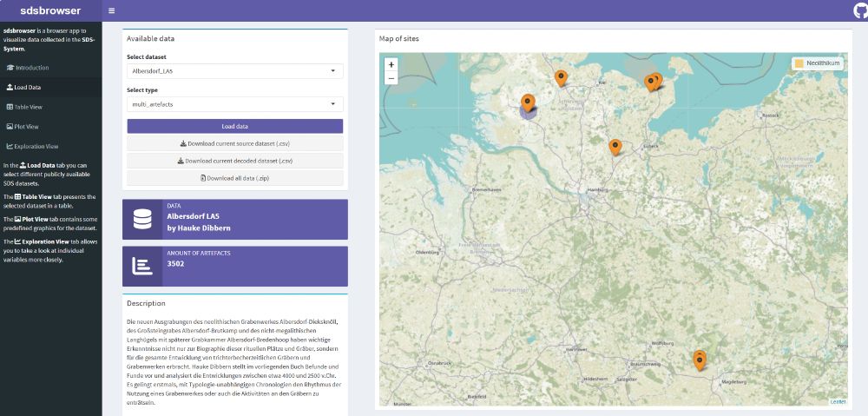Viewport: 868px width, 416px height.
Task: Click the bar chart icon for artefacts amount
Action: pyautogui.click(x=142, y=267)
